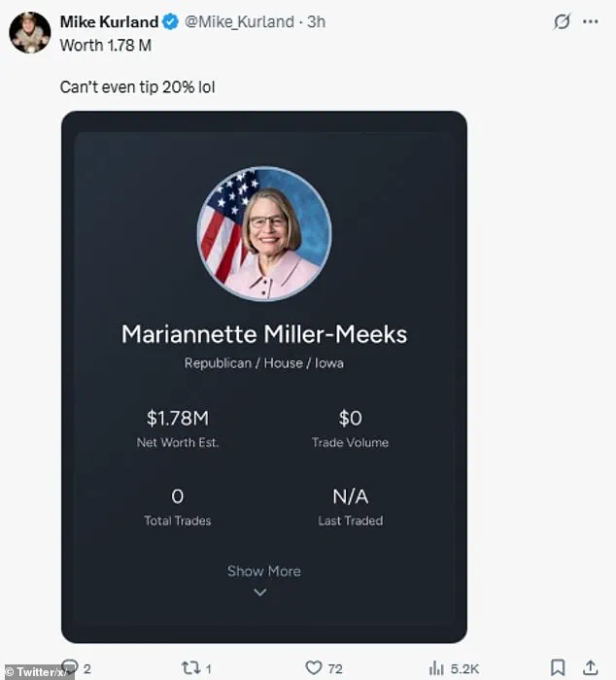Expand the Show More section
The image size is (616, 680).
pos(264,571)
